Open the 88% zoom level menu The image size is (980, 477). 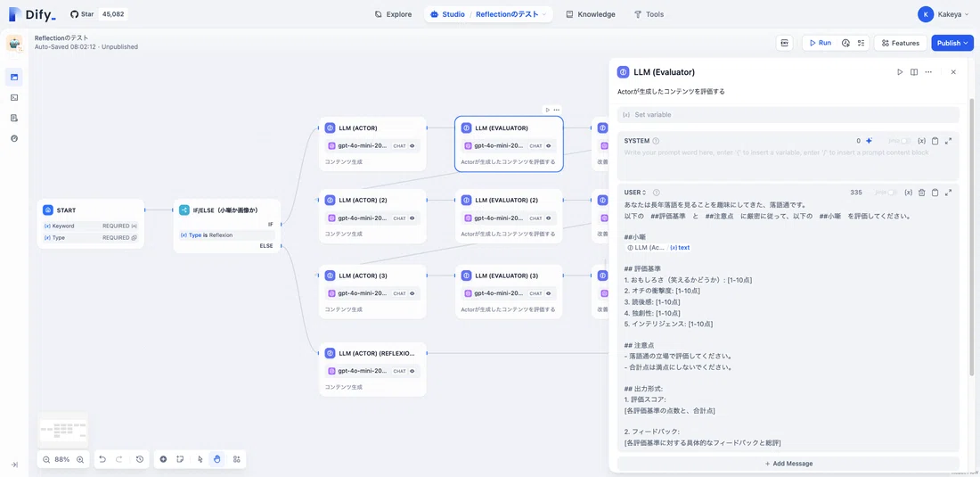pos(61,459)
